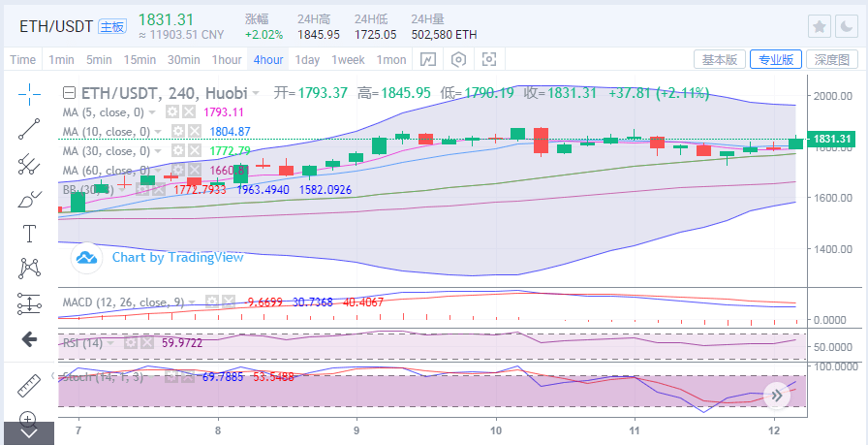Pick the brush drawing tool
Viewport: 868px width, 445px height.
click(29, 200)
